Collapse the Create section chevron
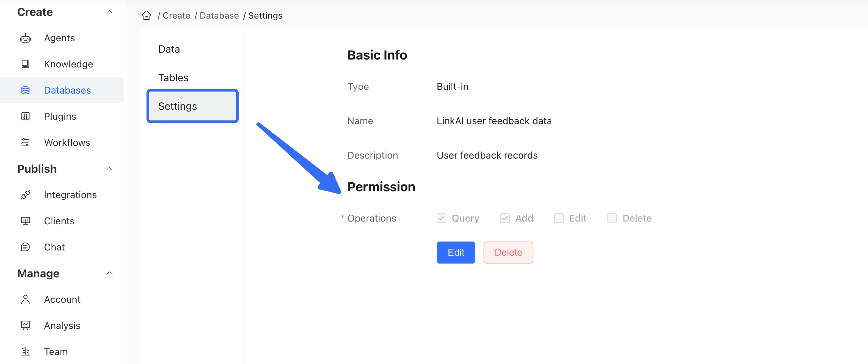The width and height of the screenshot is (868, 364). coord(109,12)
